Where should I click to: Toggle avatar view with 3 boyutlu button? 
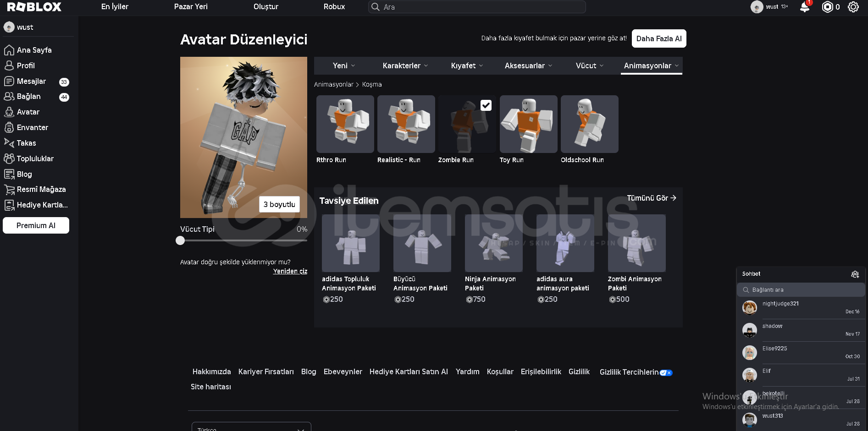pyautogui.click(x=279, y=204)
